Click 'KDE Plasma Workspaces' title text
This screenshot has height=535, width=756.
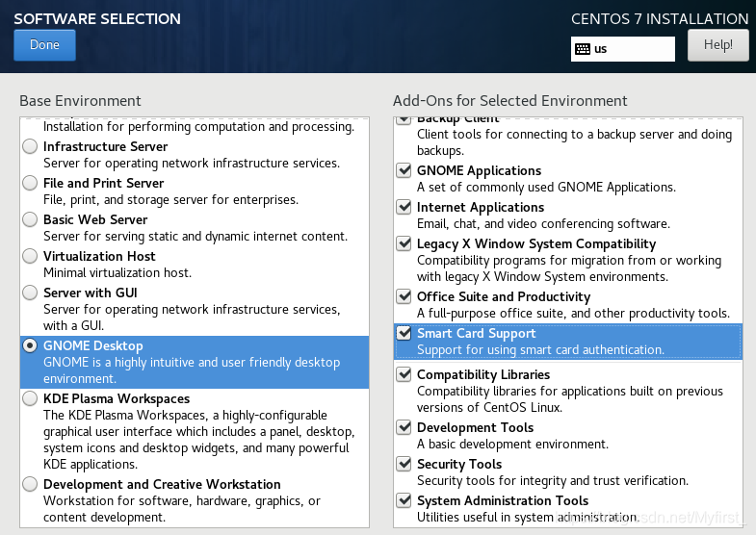(117, 398)
